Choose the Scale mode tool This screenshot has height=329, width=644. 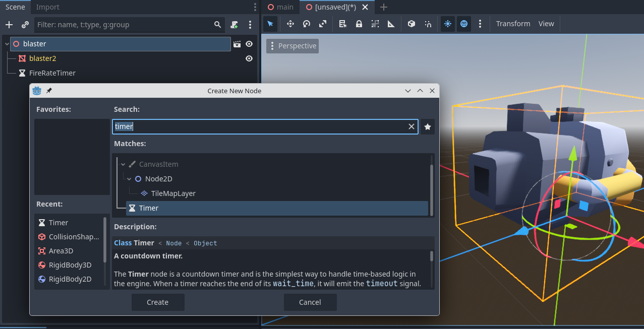[x=323, y=24]
